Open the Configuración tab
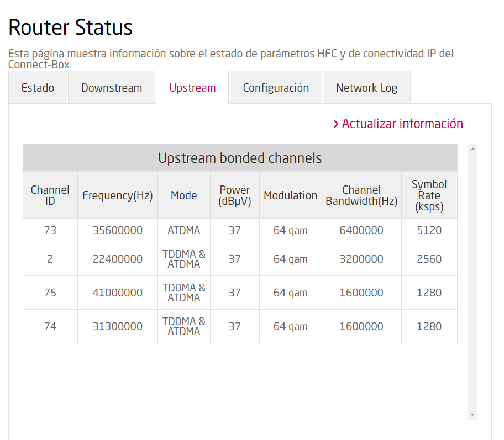The image size is (504, 440). [x=276, y=88]
